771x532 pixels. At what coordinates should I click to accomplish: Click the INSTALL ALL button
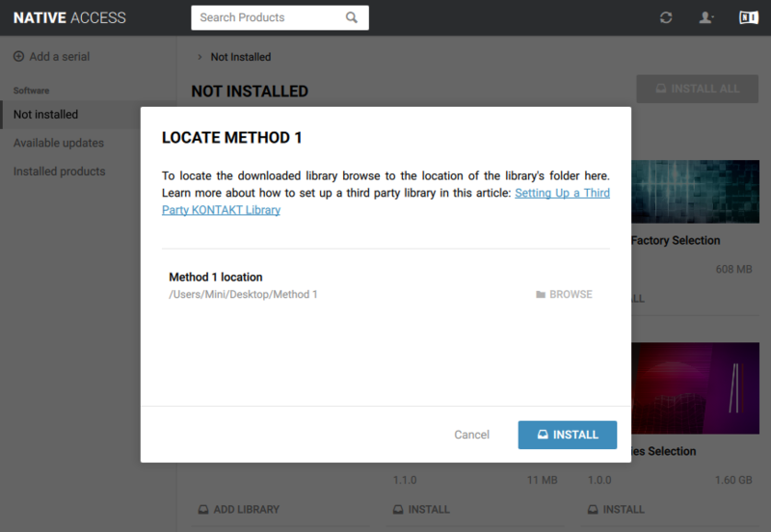697,89
